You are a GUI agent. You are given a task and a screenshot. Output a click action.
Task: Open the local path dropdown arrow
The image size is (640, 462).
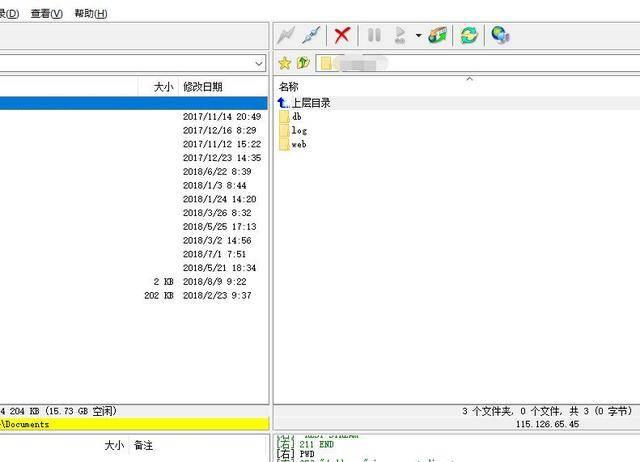point(259,64)
